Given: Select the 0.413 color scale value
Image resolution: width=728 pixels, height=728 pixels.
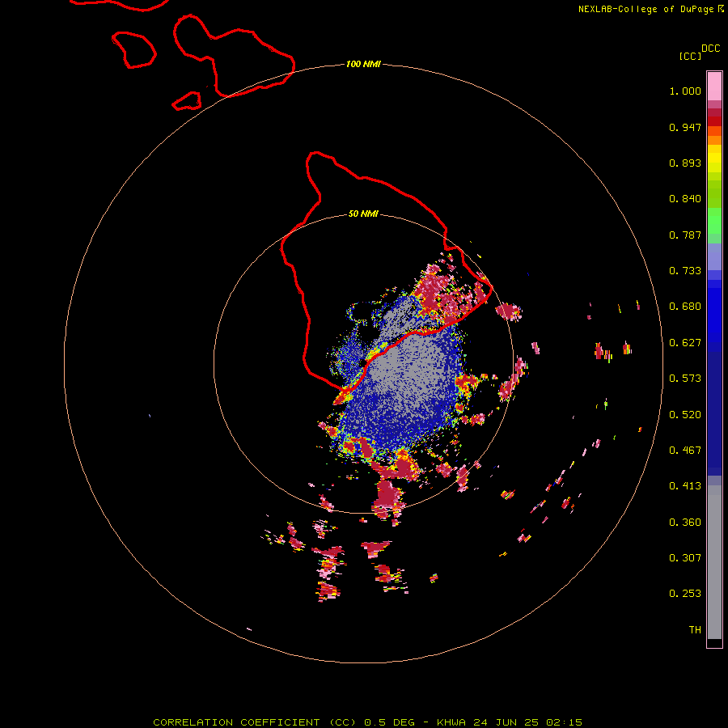Looking at the screenshot, I should 685,486.
